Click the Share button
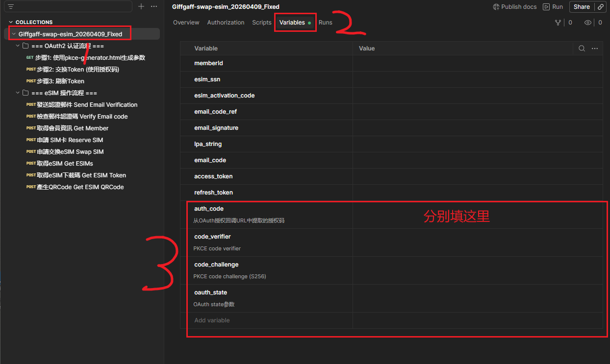The width and height of the screenshot is (610, 364). click(x=582, y=7)
